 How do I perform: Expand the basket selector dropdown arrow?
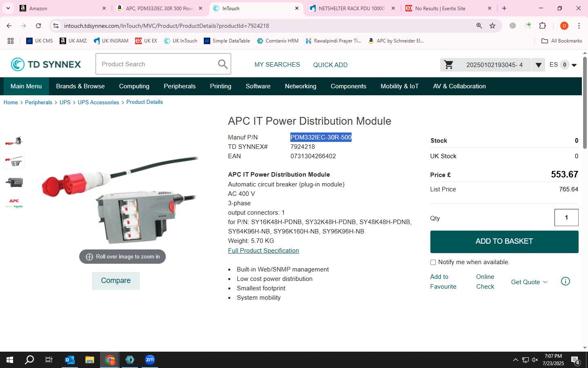click(538, 65)
